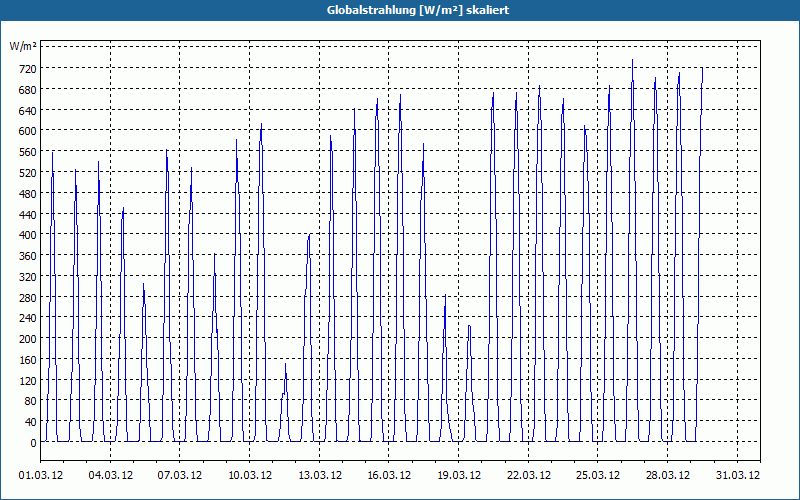
Task: Click the first peak right after 01.03.12
Action: (53, 155)
